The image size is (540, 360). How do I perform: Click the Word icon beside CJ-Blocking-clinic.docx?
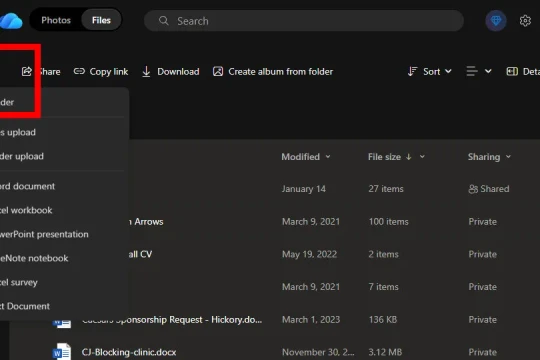[x=62, y=351]
